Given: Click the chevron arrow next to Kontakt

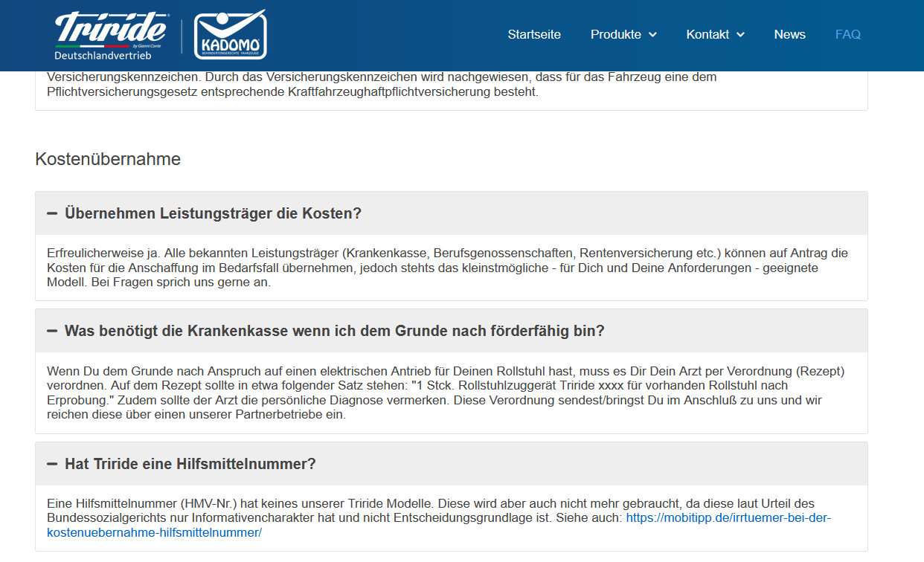Looking at the screenshot, I should pyautogui.click(x=740, y=35).
